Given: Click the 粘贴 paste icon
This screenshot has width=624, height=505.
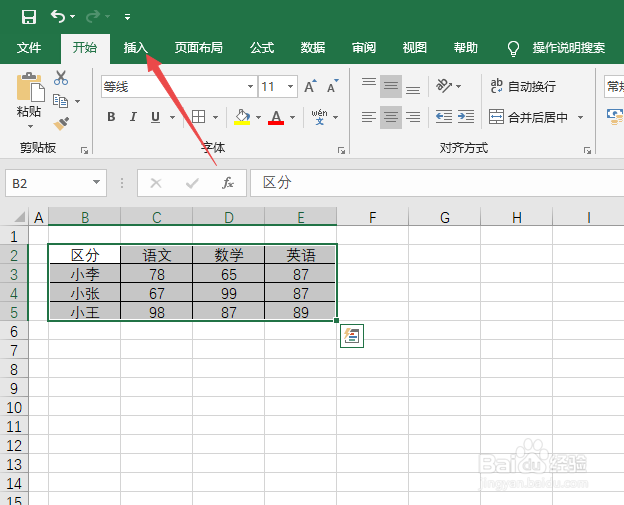Looking at the screenshot, I should 29,87.
